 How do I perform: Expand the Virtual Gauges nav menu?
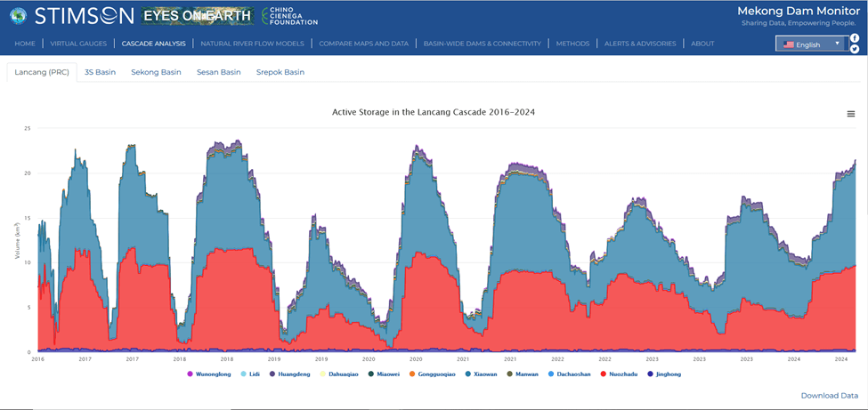(78, 44)
